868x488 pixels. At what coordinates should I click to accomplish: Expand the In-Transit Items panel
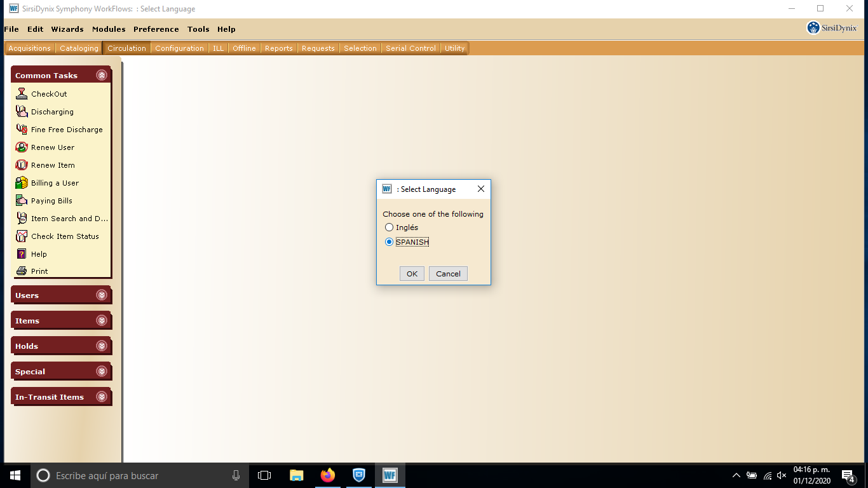[102, 396]
